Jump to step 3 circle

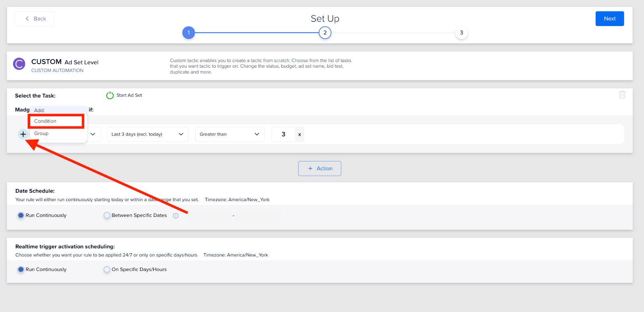[x=461, y=33]
